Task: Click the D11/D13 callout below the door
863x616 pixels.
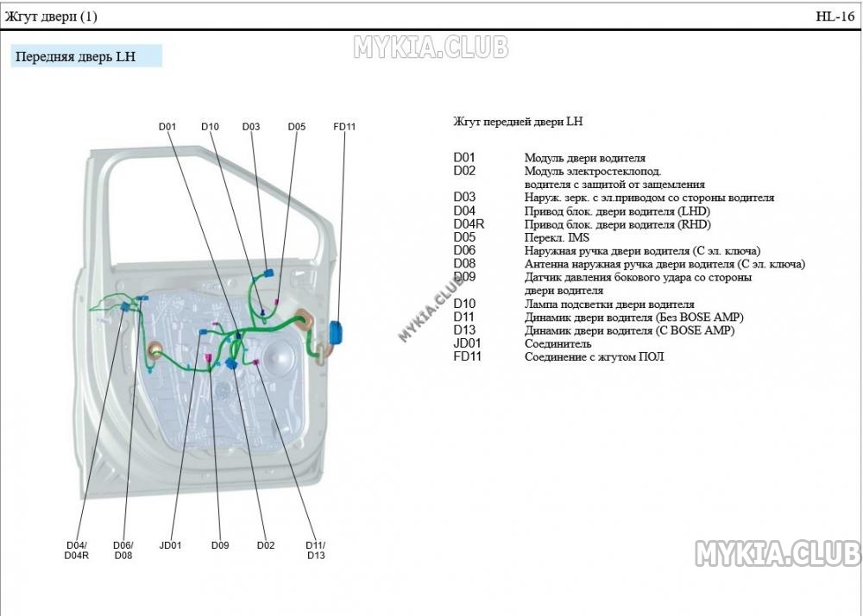Action: tap(315, 550)
